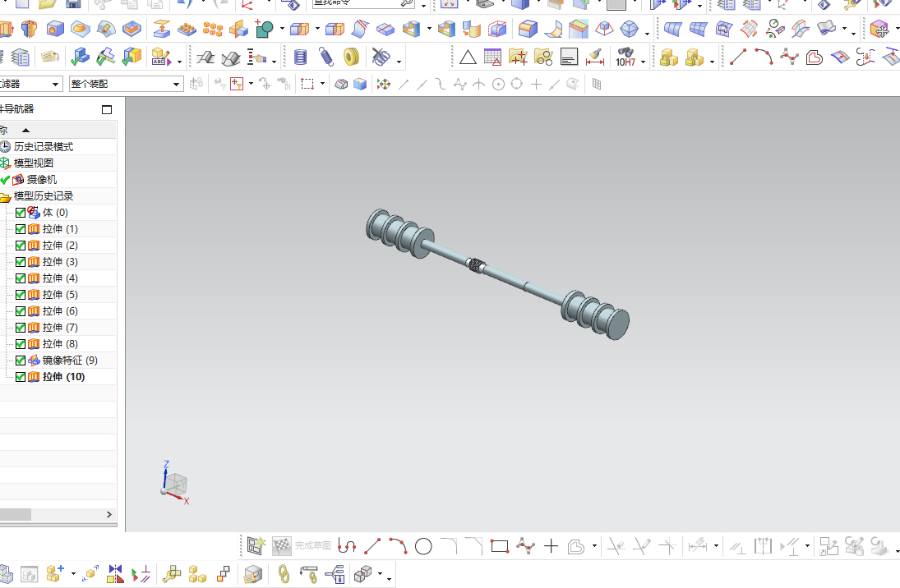The image size is (900, 588).
Task: Expand the spring tools overflow dropdown arrow
Action: pos(399,62)
